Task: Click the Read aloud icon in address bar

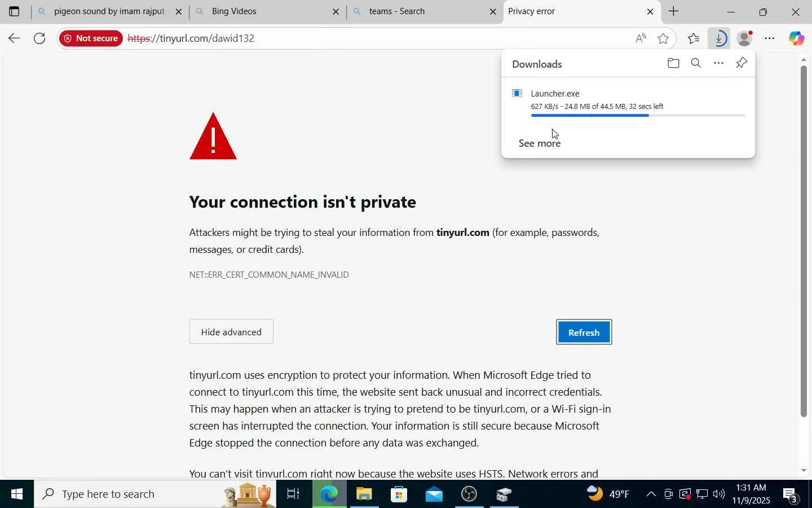Action: (x=641, y=38)
